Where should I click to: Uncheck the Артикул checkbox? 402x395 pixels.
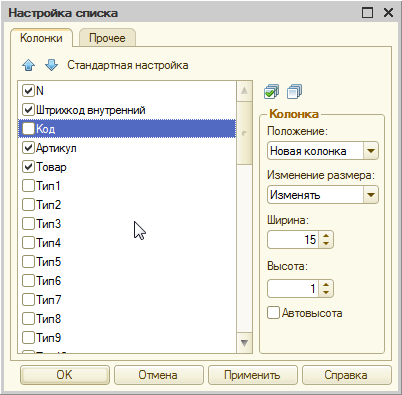coord(28,148)
